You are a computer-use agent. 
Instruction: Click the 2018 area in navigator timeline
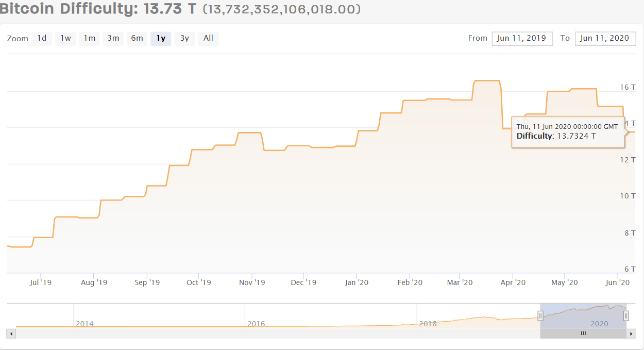(428, 324)
